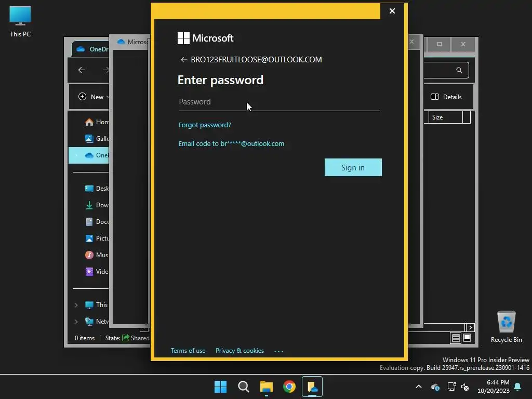The image size is (532, 399).
Task: Select This PC in Explorer navigation tree
Action: [96, 304]
